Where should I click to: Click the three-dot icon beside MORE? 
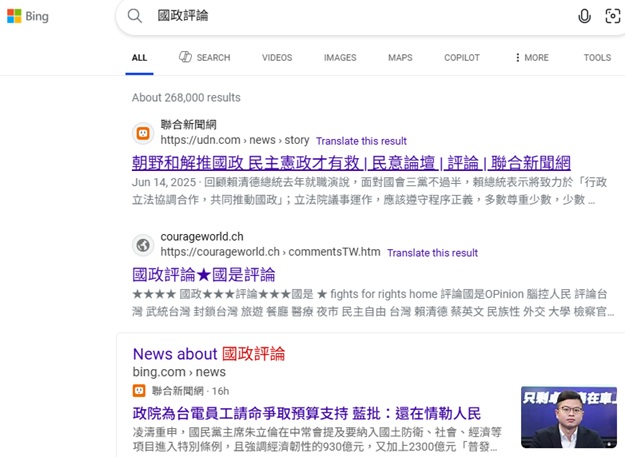[x=517, y=58]
